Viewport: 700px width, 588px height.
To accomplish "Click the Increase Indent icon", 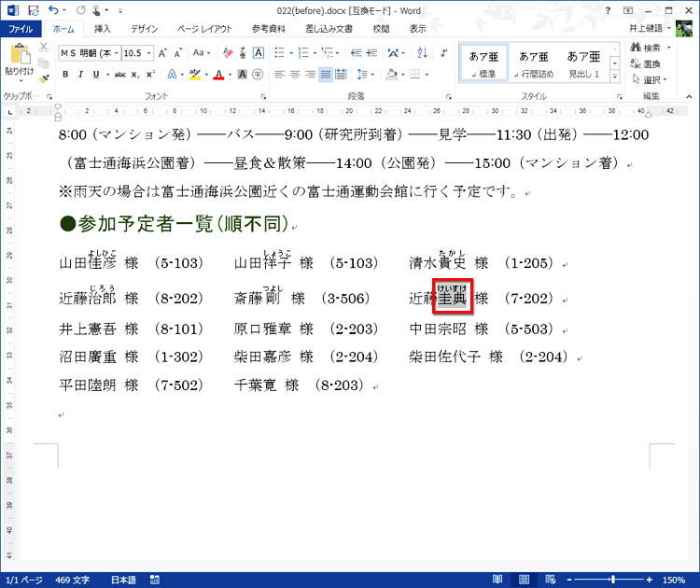I will (371, 53).
